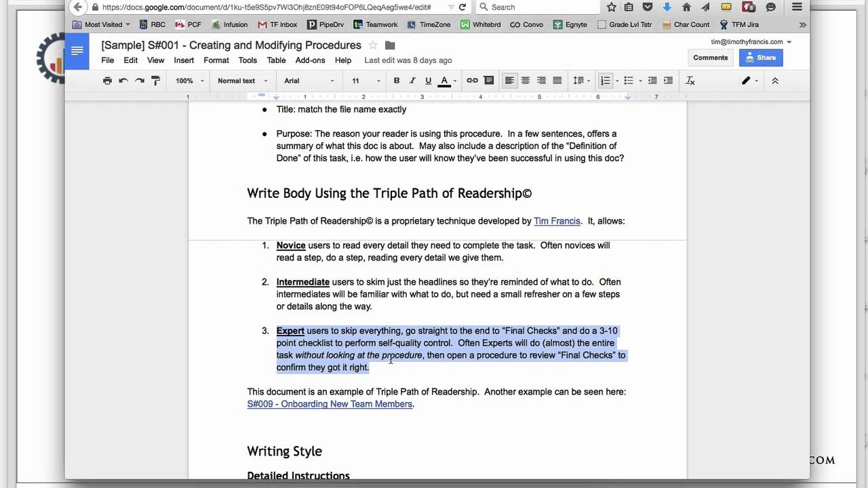Open the Arial font dropdown
Viewport: 868px width, 488px height.
(309, 81)
